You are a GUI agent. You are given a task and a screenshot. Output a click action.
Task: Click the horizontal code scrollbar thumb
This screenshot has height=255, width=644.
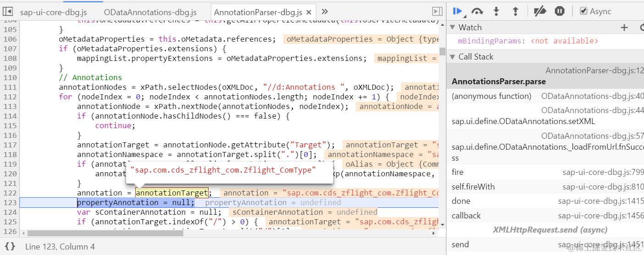pos(105,233)
